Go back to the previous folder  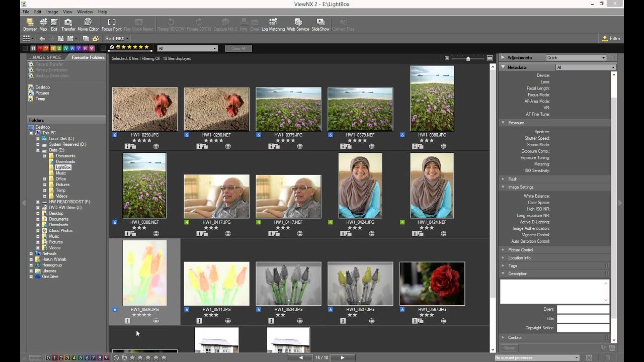coord(42,38)
